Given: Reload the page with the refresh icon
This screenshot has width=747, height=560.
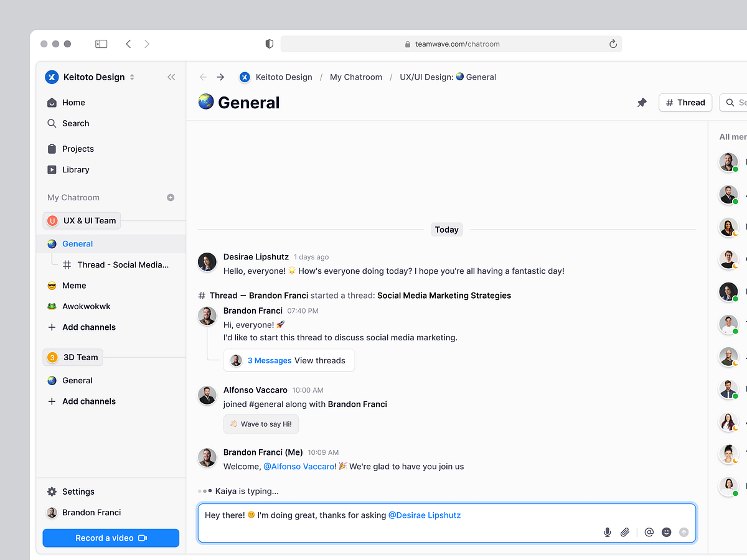Looking at the screenshot, I should [613, 44].
